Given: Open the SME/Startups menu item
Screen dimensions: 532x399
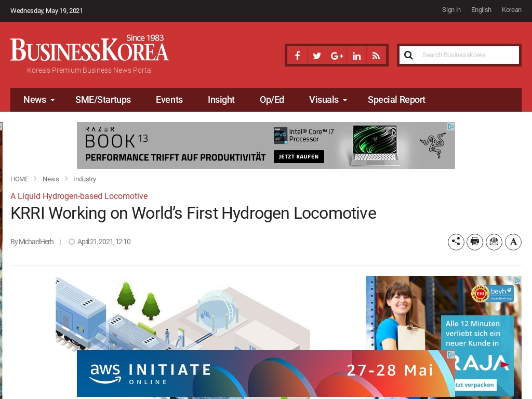Looking at the screenshot, I should [x=103, y=100].
